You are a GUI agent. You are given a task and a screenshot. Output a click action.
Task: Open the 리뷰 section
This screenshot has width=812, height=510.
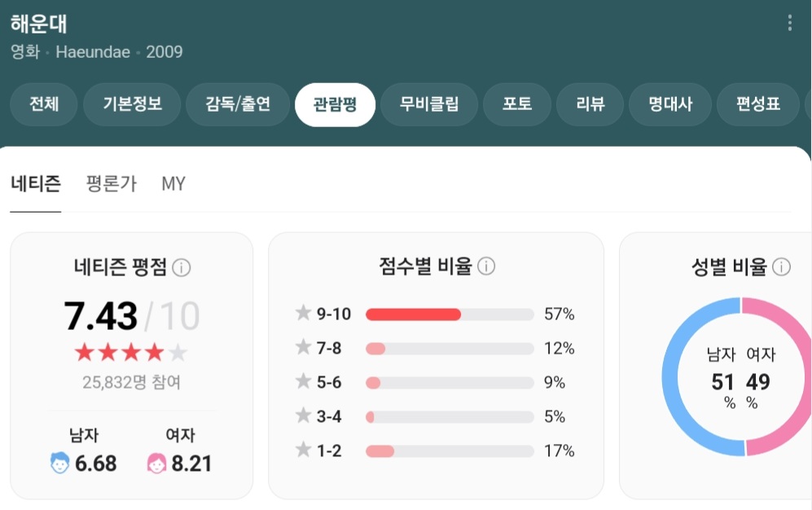(590, 104)
